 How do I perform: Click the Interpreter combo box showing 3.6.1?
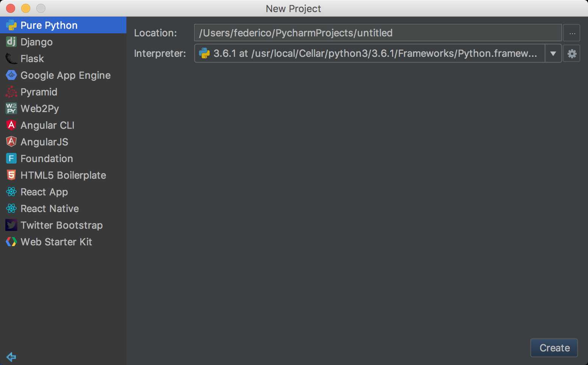tap(378, 53)
